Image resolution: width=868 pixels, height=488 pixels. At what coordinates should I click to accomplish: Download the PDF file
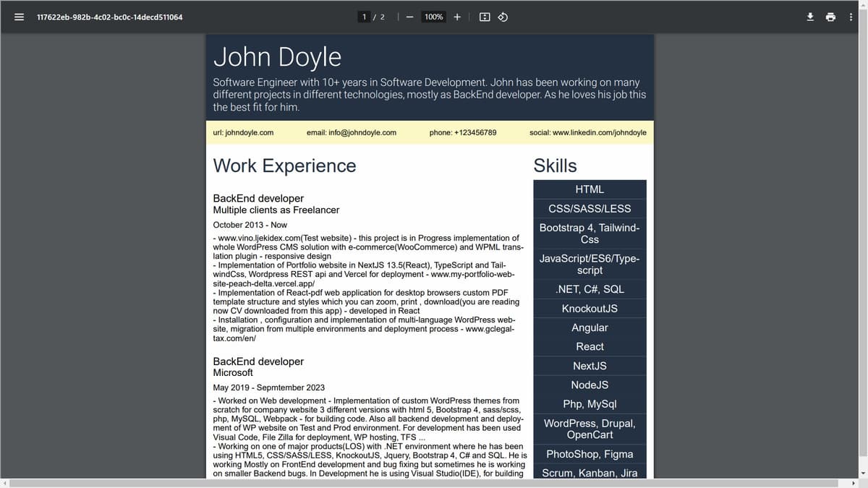(810, 17)
